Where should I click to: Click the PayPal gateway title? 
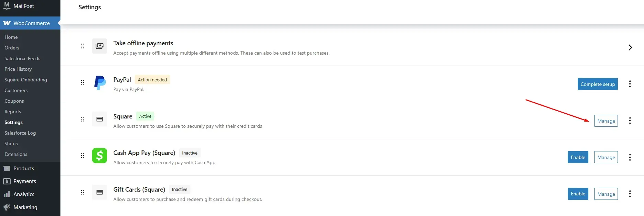[122, 80]
